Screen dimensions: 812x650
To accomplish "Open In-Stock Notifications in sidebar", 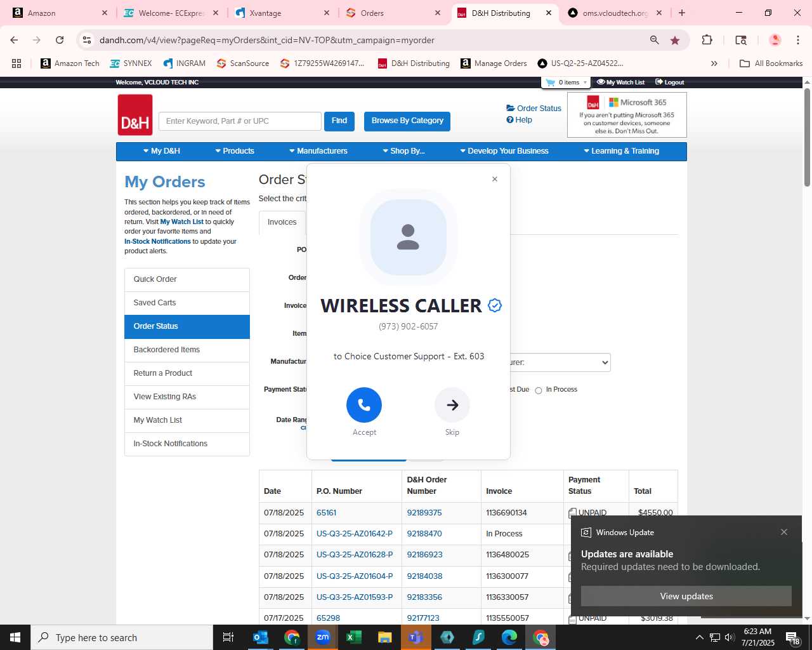I will point(187,444).
